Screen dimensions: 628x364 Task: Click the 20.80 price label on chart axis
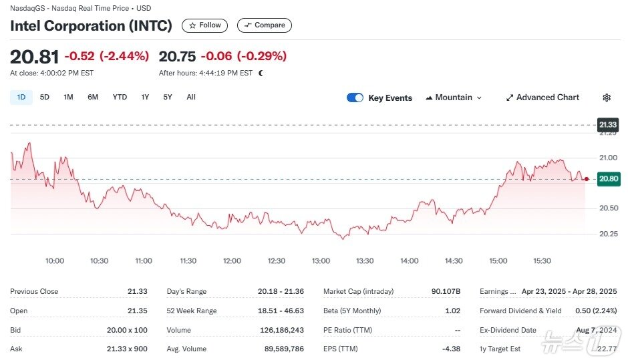608,179
